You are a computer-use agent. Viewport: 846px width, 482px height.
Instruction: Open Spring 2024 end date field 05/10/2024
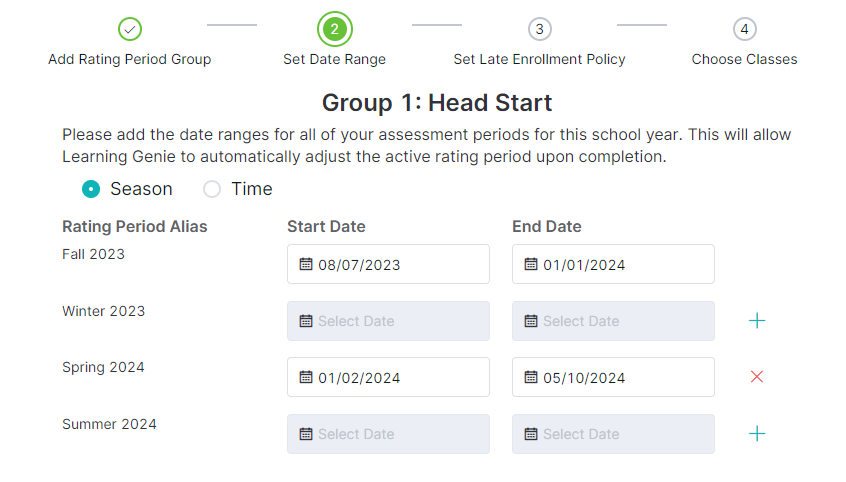pos(613,377)
